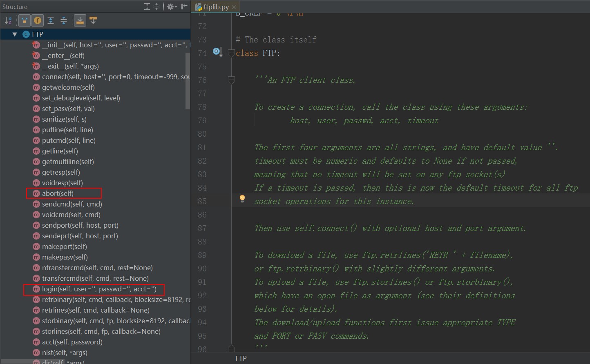Click docstring line 'Then use self.connect()'
The width and height of the screenshot is (590, 364).
[390, 228]
